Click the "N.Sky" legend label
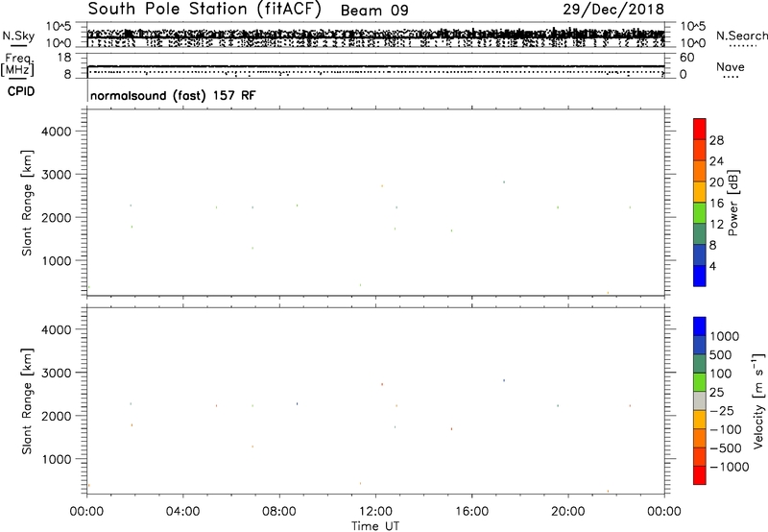This screenshot has height=532, width=768. (18, 36)
